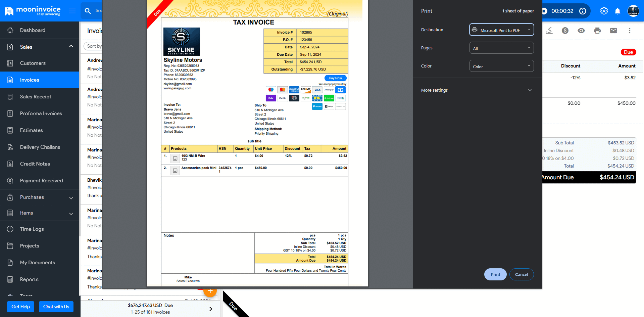Open the Pages dropdown in Print dialog
This screenshot has width=644, height=317.
[x=501, y=48]
